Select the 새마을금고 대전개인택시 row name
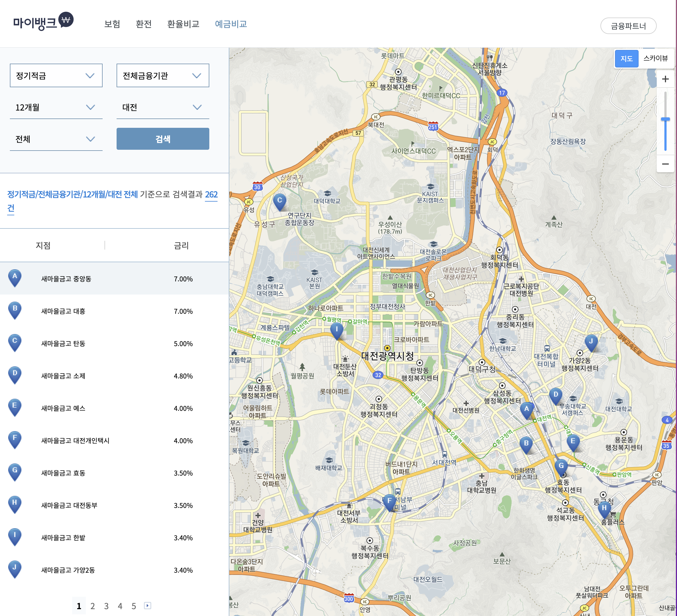 75,440
